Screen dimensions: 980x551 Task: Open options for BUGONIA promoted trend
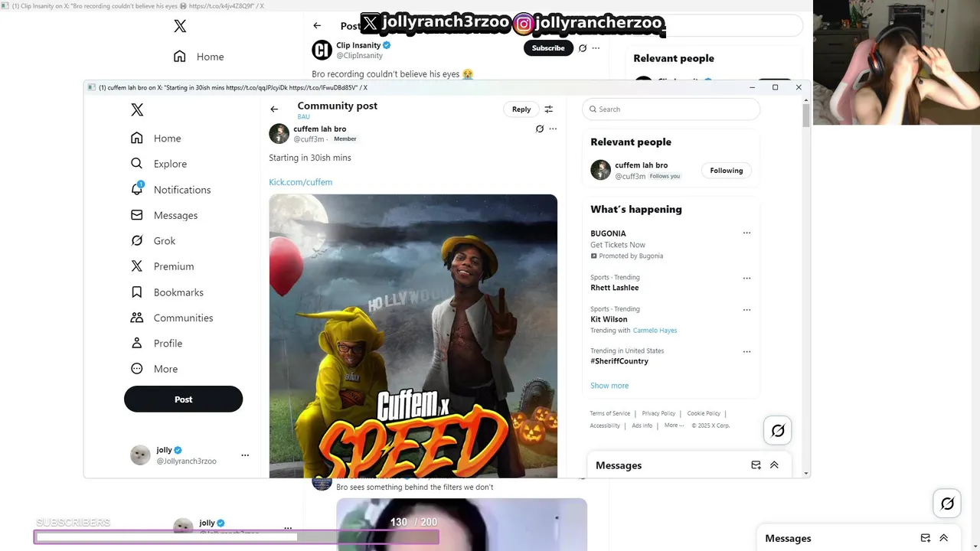click(x=746, y=233)
